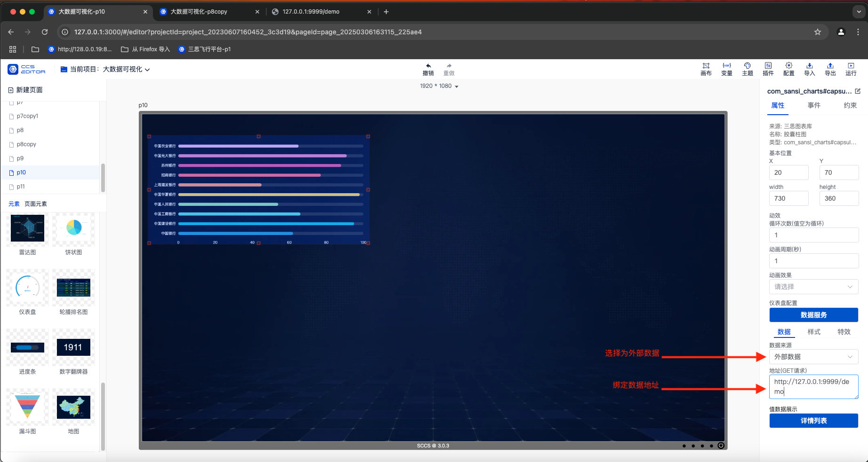Bookmark this page with star icon
The width and height of the screenshot is (868, 462).
(x=818, y=32)
